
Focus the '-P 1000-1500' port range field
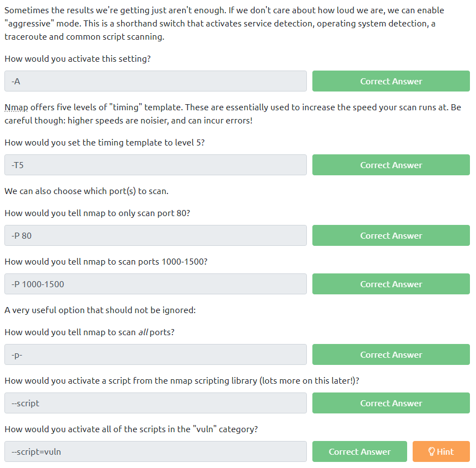pyautogui.click(x=155, y=284)
